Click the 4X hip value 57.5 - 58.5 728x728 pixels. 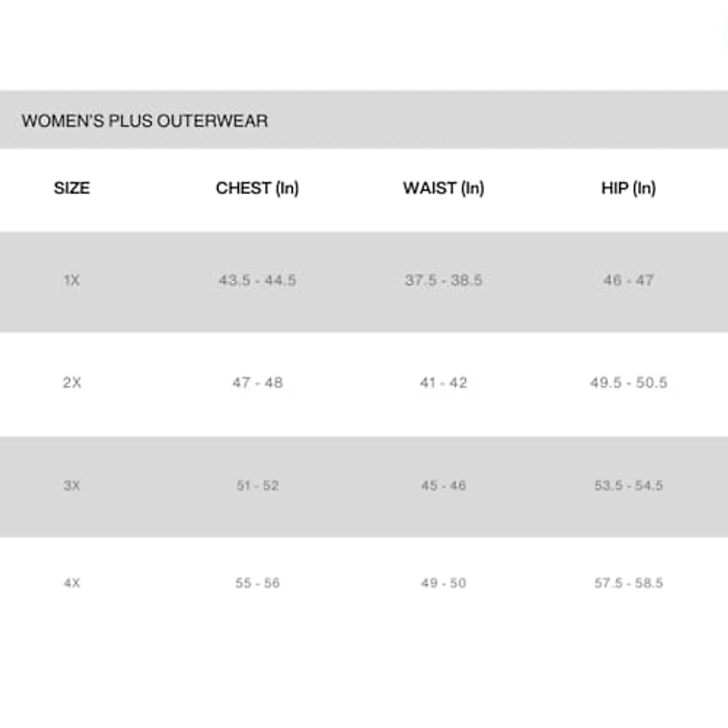coord(629,583)
